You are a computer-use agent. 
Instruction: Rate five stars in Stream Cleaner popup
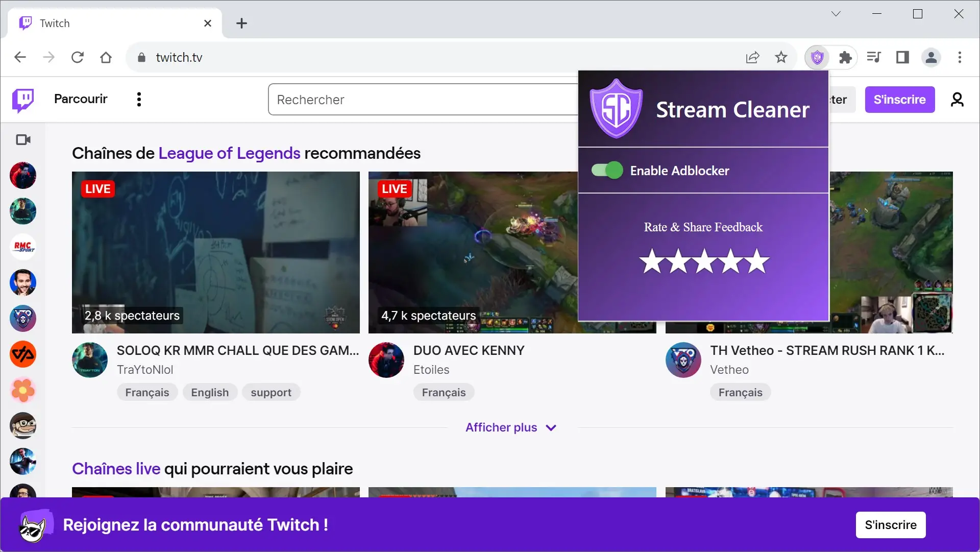tap(757, 261)
